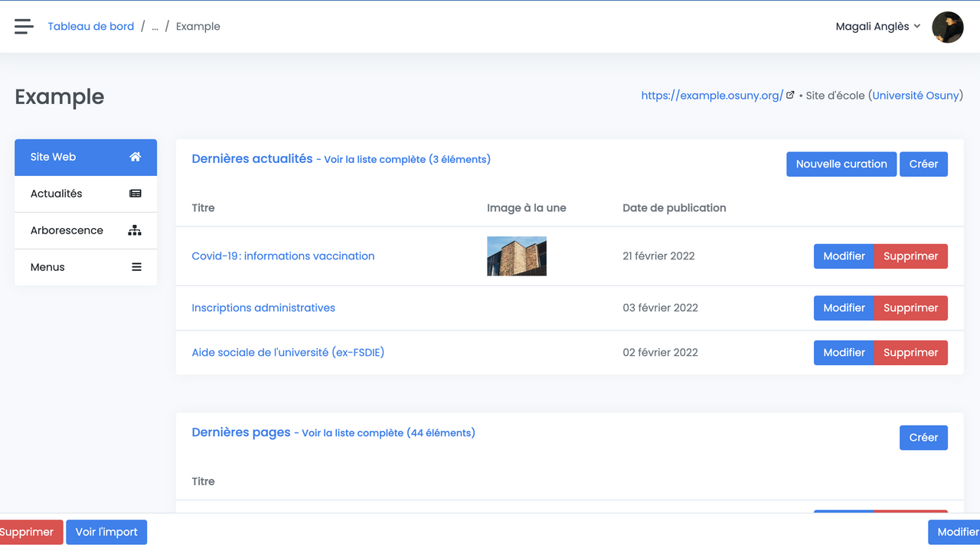Image resolution: width=980 pixels, height=551 pixels.
Task: View full list of 44 pages
Action: [388, 433]
